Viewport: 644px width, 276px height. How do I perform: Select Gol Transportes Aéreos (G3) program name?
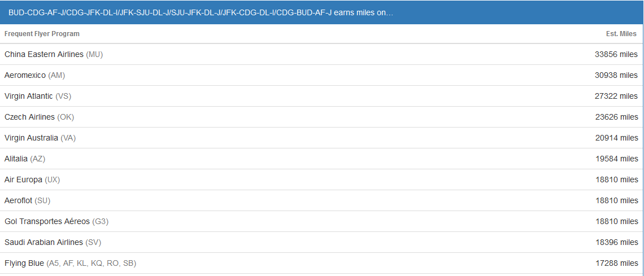click(56, 221)
